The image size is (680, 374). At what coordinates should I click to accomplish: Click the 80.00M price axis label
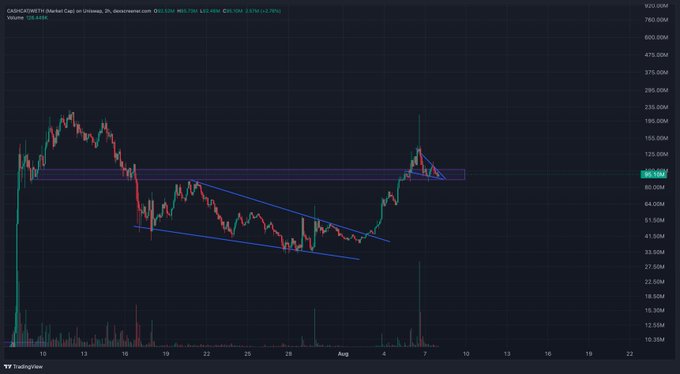coord(655,187)
